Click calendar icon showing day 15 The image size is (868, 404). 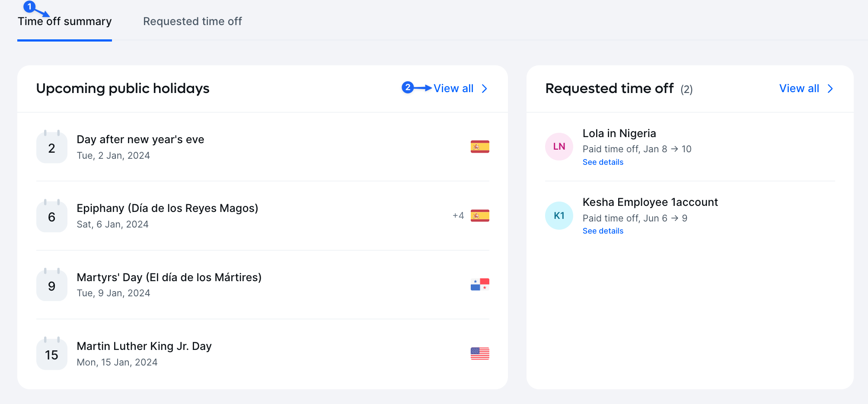pos(52,354)
